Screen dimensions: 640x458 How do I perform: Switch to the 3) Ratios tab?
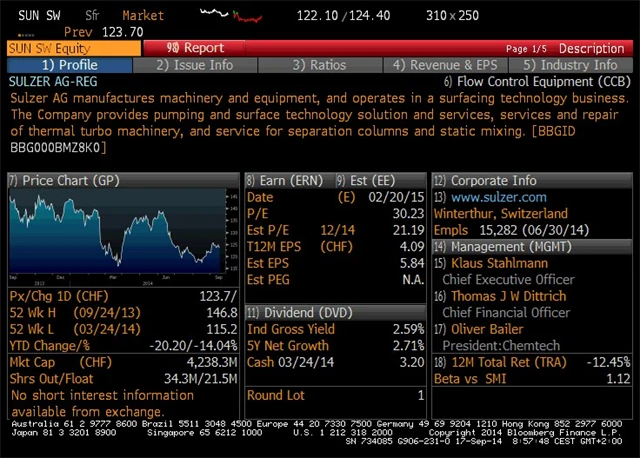click(x=320, y=65)
